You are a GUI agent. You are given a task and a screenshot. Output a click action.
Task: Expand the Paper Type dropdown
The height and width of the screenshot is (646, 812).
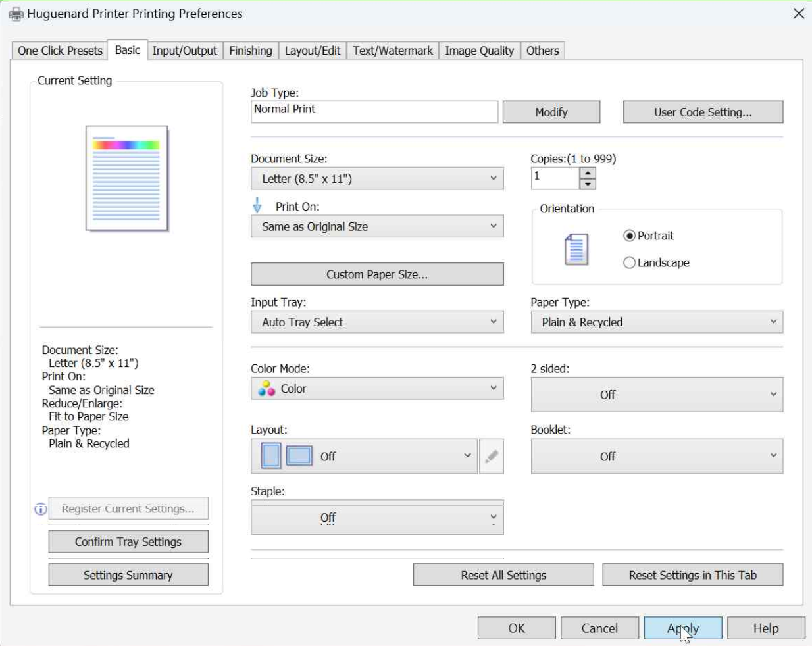coord(657,322)
